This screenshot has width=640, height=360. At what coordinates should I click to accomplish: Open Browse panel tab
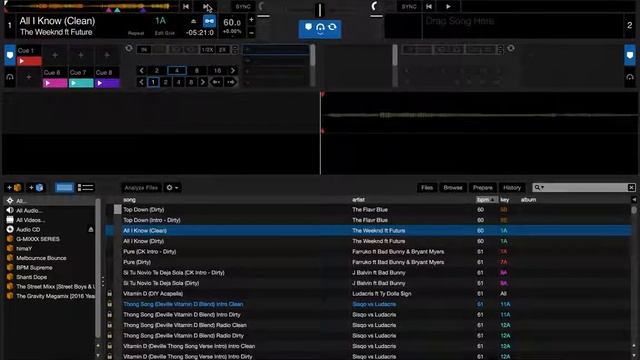pyautogui.click(x=453, y=188)
